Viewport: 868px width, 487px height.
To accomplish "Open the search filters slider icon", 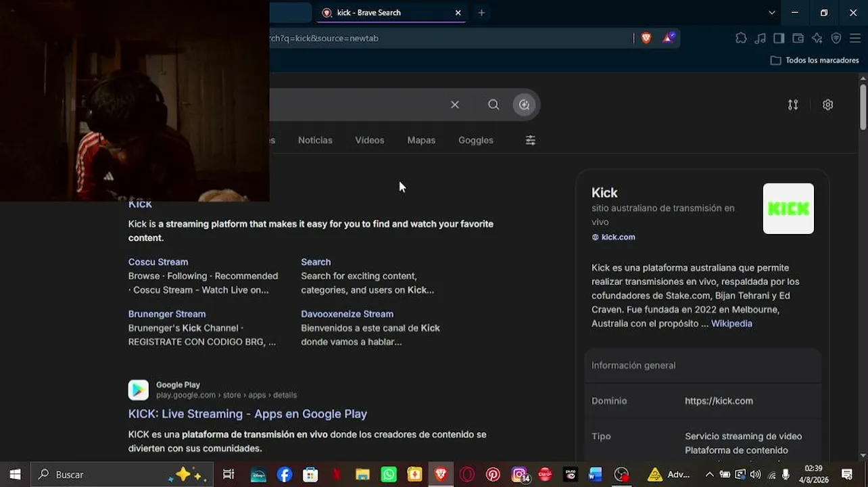I will 531,141.
